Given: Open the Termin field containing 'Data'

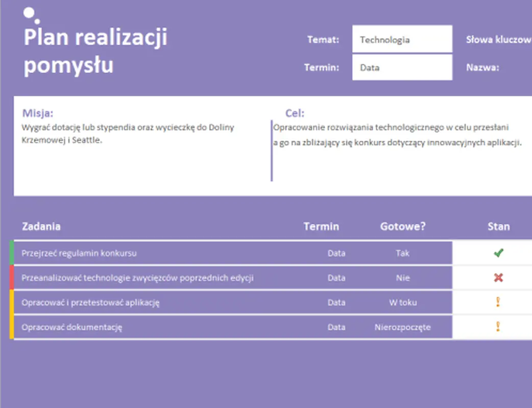Looking at the screenshot, I should tap(402, 67).
